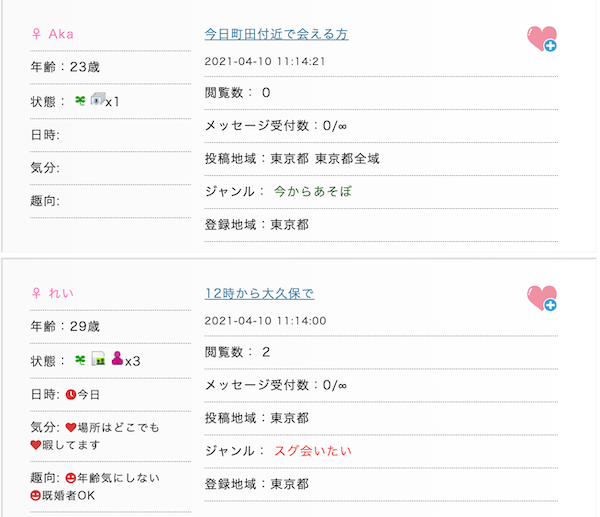Open Aka's profile name

pyautogui.click(x=62, y=34)
